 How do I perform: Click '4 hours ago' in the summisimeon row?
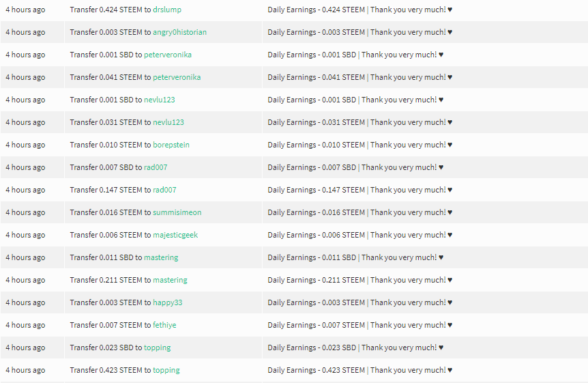point(25,212)
